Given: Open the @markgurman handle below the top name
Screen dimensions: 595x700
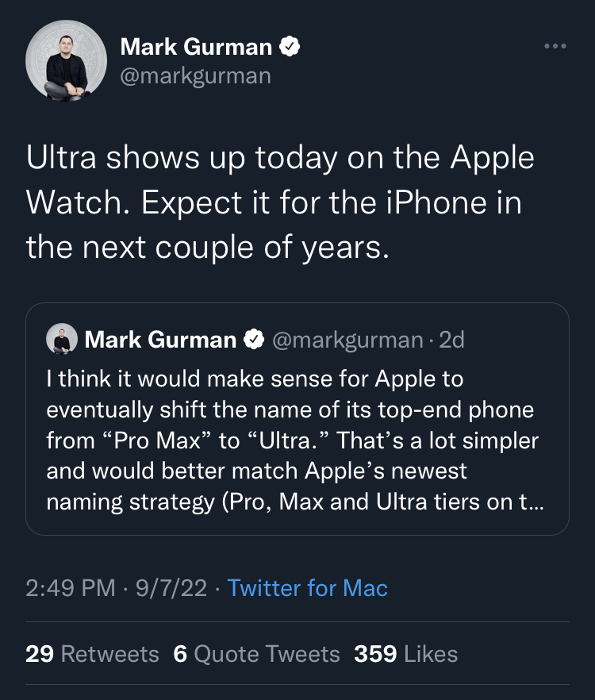Looking at the screenshot, I should point(195,75).
